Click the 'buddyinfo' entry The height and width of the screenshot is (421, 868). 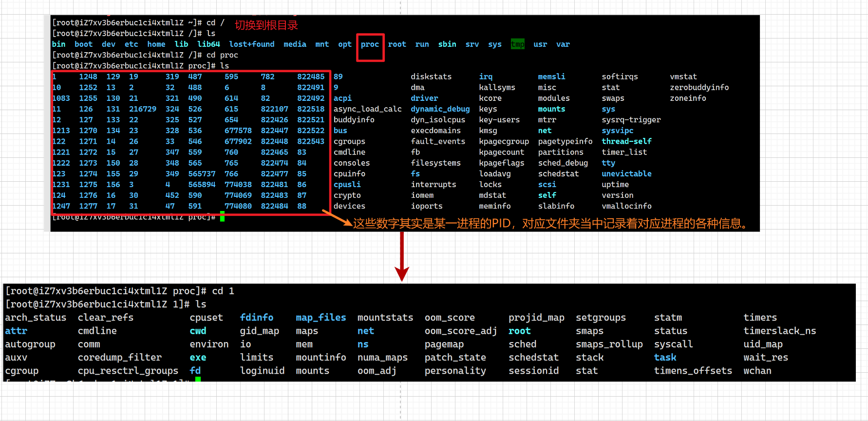(x=354, y=120)
